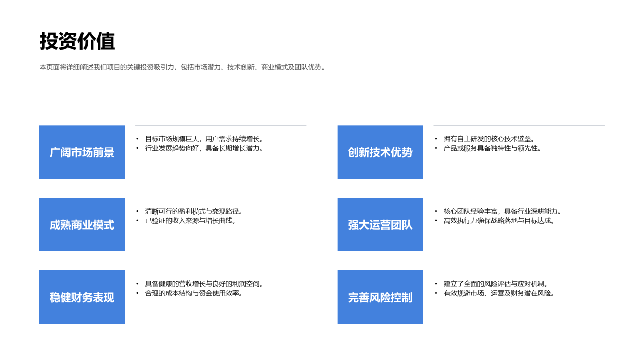The height and width of the screenshot is (362, 644).
Task: Select the 完善风险控制 blue box
Action: [380, 297]
